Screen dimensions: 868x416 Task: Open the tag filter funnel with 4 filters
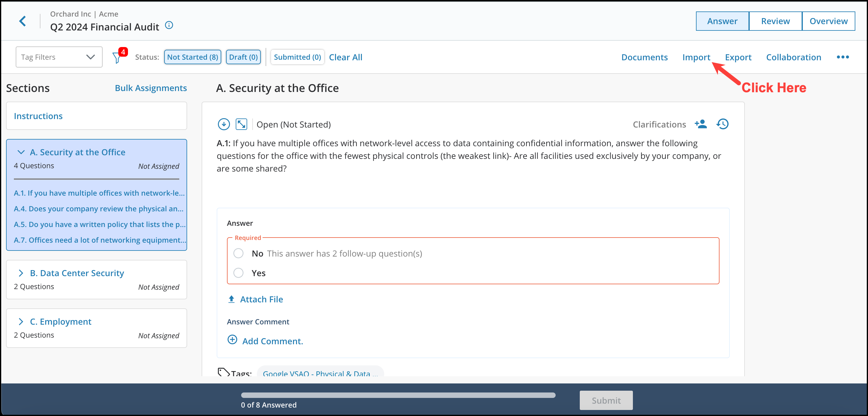117,57
